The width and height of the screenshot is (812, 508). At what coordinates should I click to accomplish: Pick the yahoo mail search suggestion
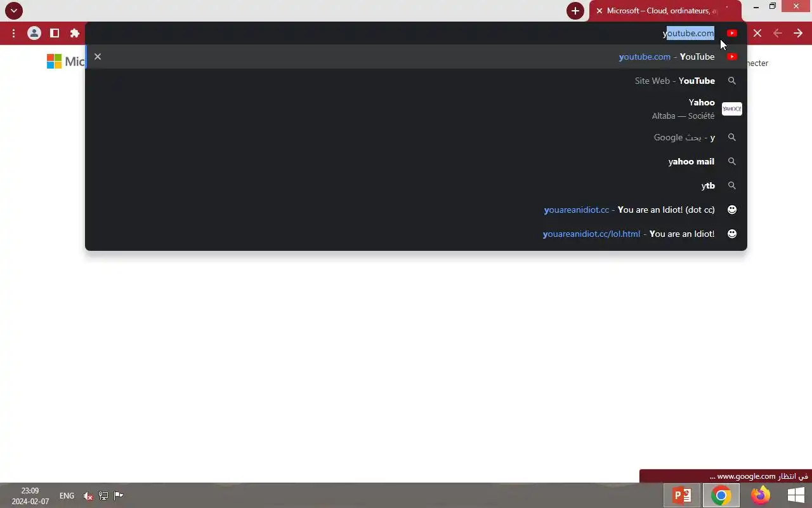click(x=416, y=161)
